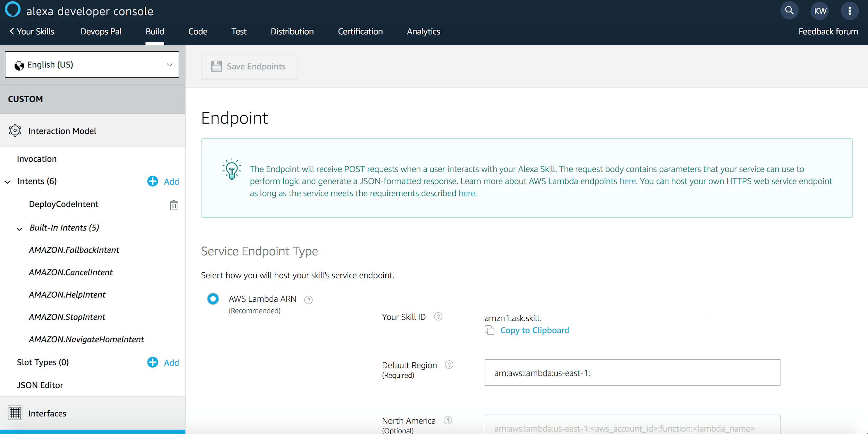The image size is (868, 434).
Task: Select the AWS Lambda ARN radio button
Action: click(213, 299)
